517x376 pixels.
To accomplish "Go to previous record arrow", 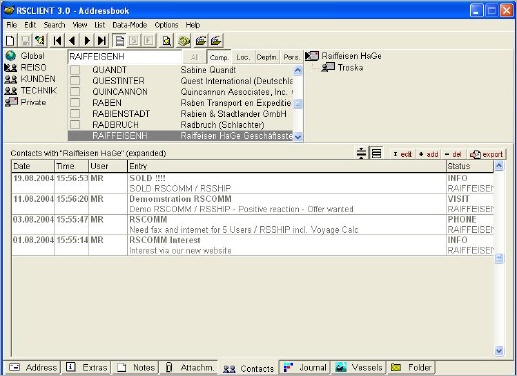I will click(72, 41).
